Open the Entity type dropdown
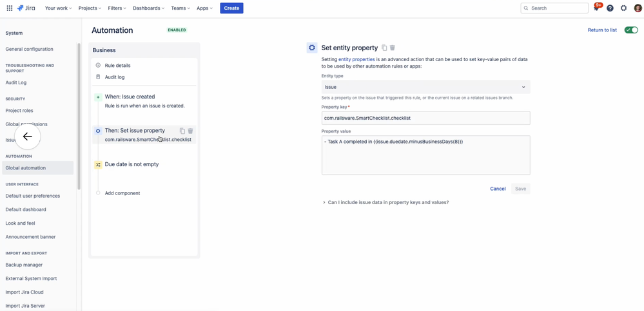 (425, 87)
